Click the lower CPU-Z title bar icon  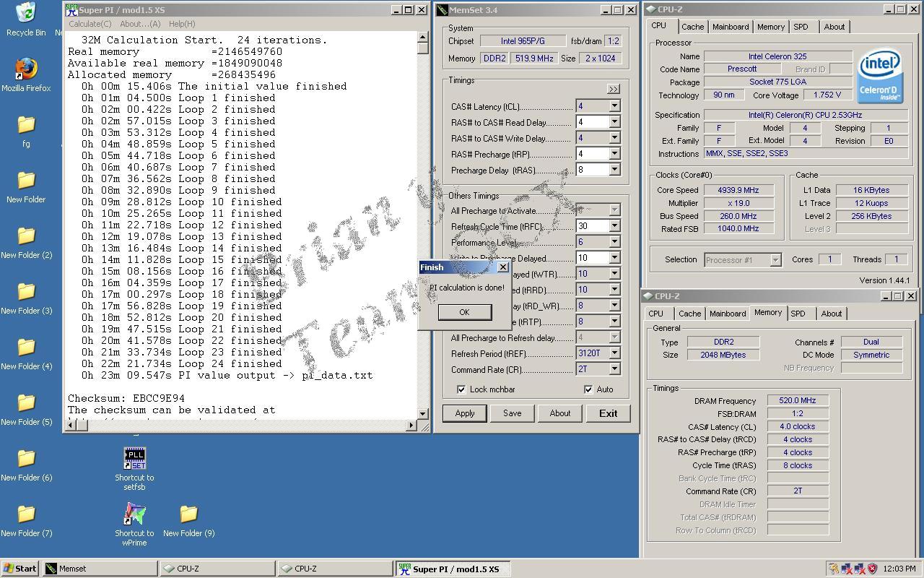[x=648, y=296]
